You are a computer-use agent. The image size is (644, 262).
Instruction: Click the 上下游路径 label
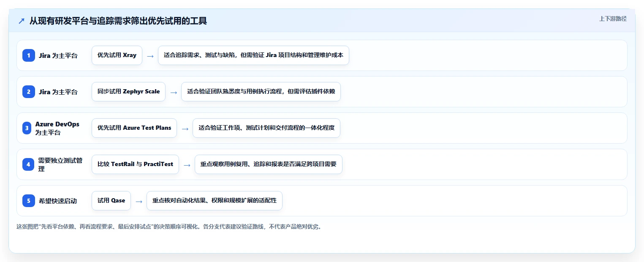(613, 19)
